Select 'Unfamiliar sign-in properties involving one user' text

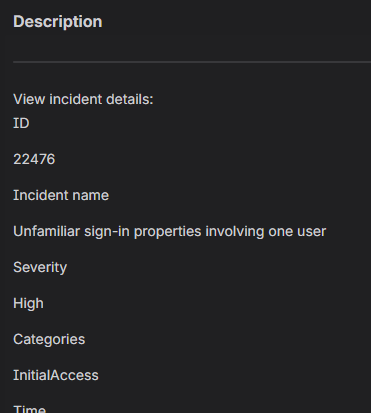169,232
